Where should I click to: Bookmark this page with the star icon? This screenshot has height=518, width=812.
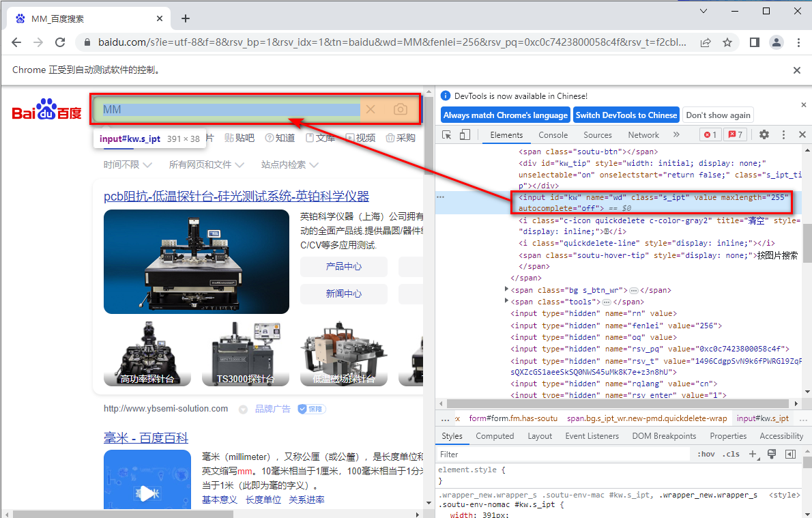click(727, 42)
